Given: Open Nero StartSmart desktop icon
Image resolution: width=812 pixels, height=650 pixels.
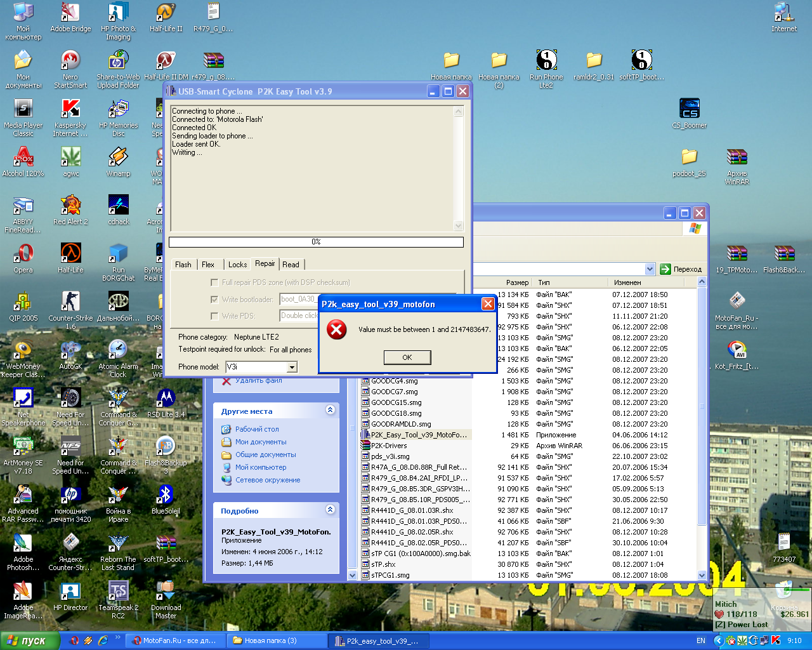Looking at the screenshot, I should [70, 69].
